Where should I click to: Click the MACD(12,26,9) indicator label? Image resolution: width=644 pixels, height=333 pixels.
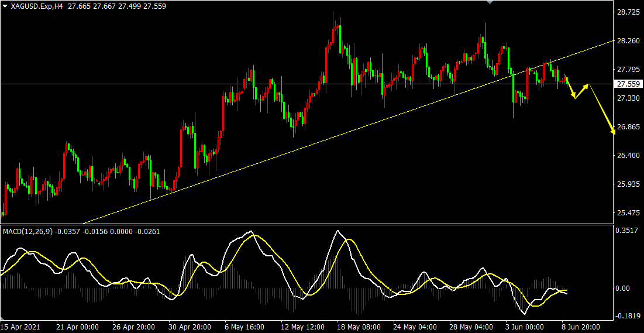[x=26, y=232]
